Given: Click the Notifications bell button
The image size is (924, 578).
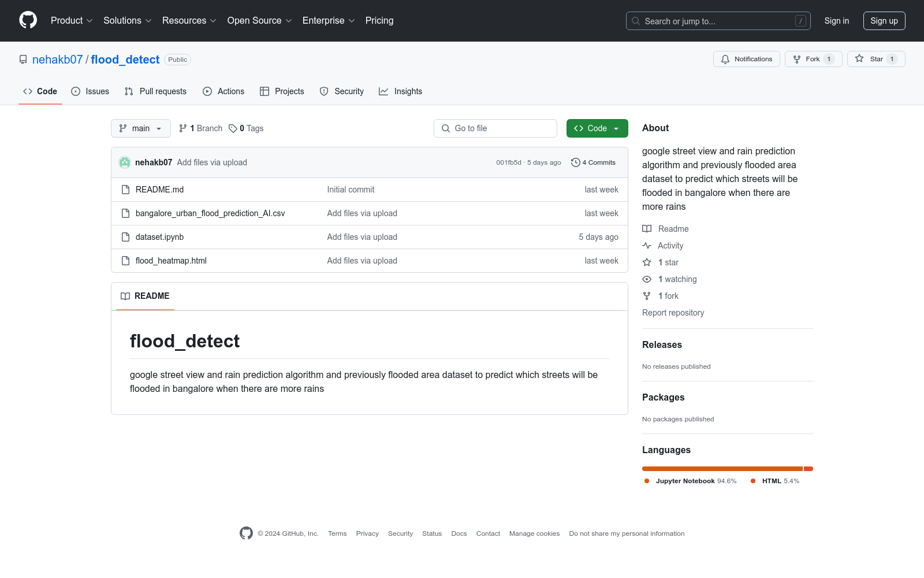Looking at the screenshot, I should click(x=747, y=59).
